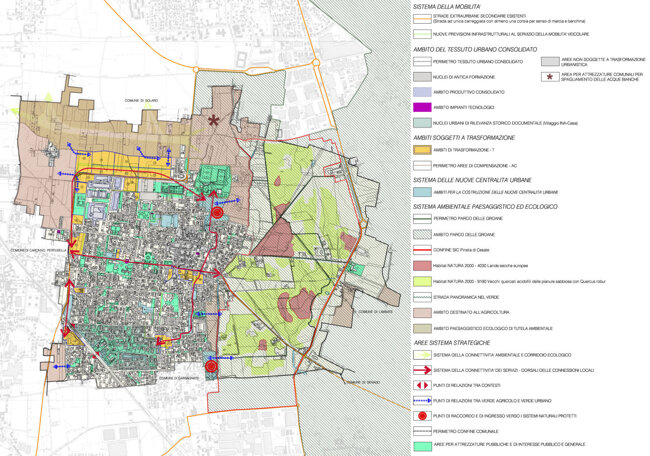Click the Aree Sistema Strategiche legend heading
650x456 pixels.
[452, 341]
